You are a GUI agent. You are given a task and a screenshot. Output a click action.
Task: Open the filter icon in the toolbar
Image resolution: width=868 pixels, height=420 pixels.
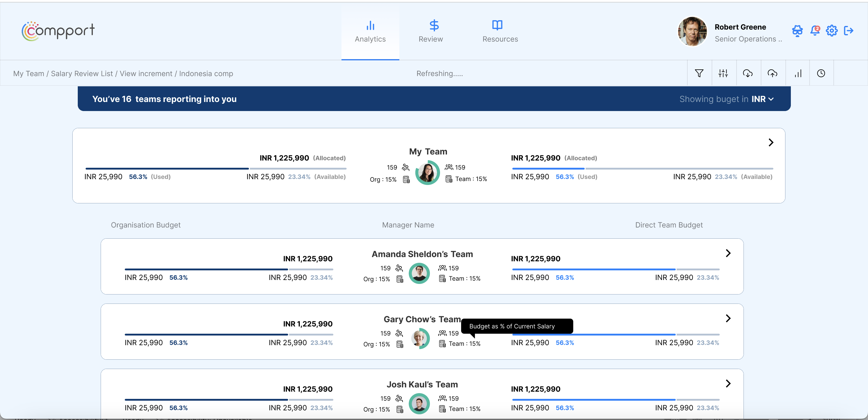point(699,73)
